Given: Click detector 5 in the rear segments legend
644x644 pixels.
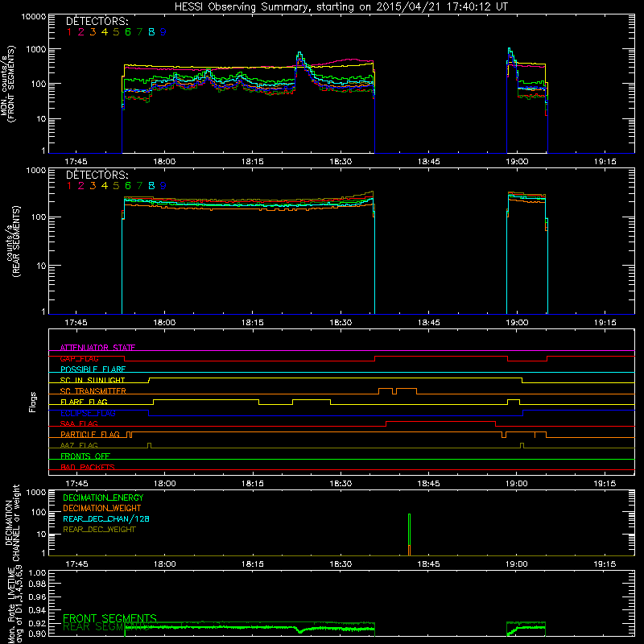Looking at the screenshot, I should click(x=116, y=186).
